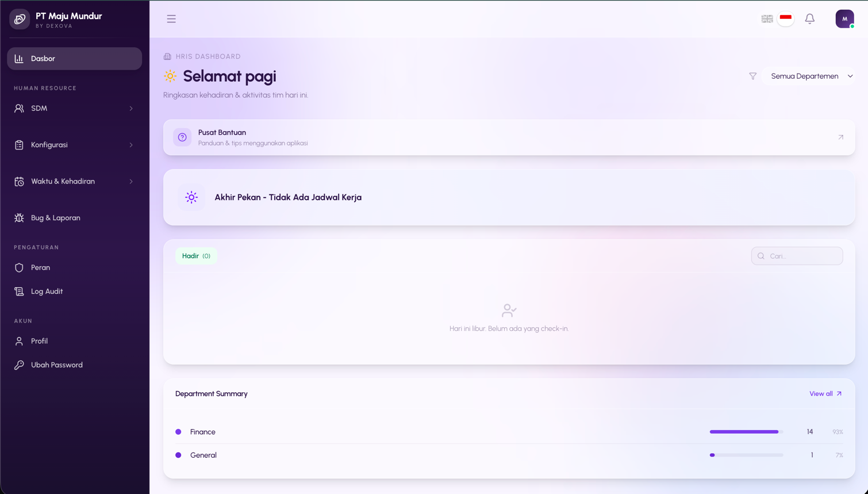
Task: Click the General department row
Action: [509, 455]
